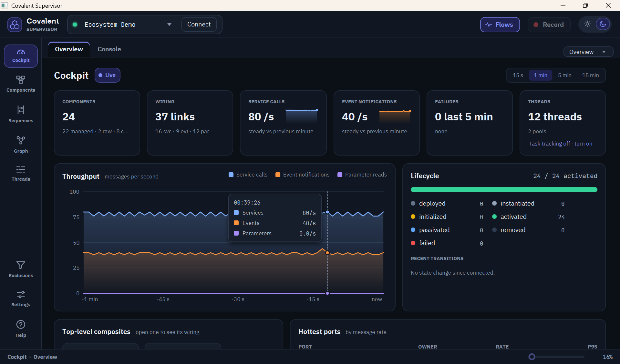Click the Task tracking turn on link
This screenshot has height=364, width=620.
point(583,144)
